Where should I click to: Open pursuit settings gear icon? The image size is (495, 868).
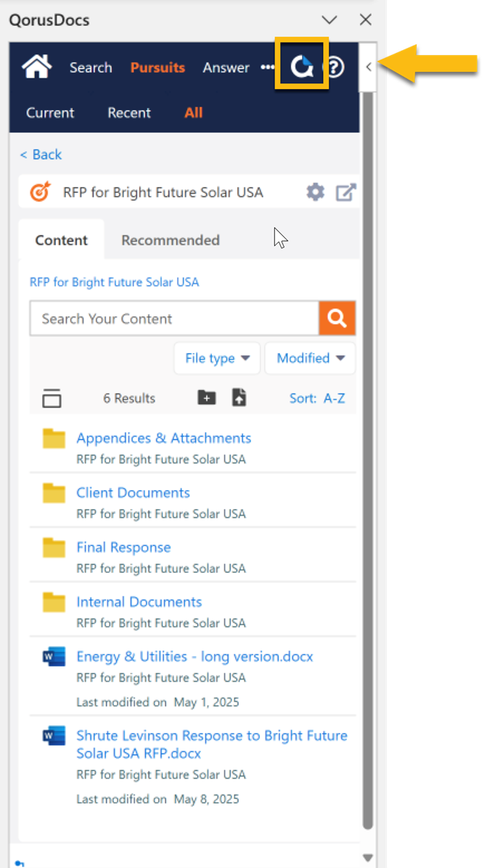[315, 192]
